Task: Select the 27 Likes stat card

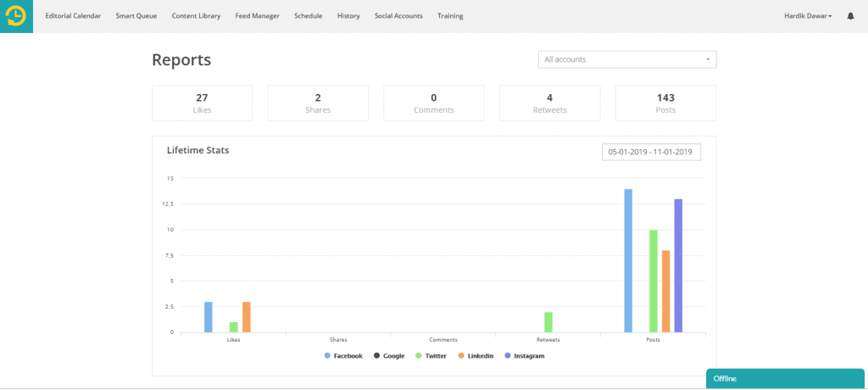Action: [202, 103]
